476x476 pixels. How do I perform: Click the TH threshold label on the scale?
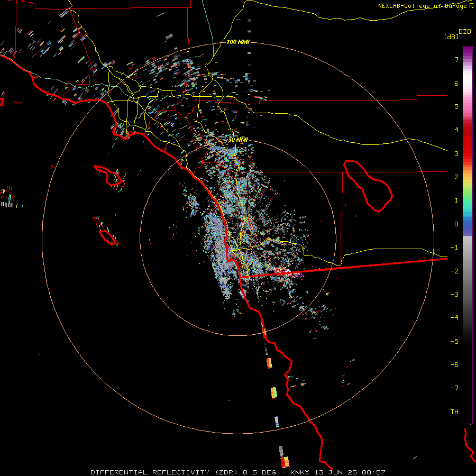coord(454,412)
